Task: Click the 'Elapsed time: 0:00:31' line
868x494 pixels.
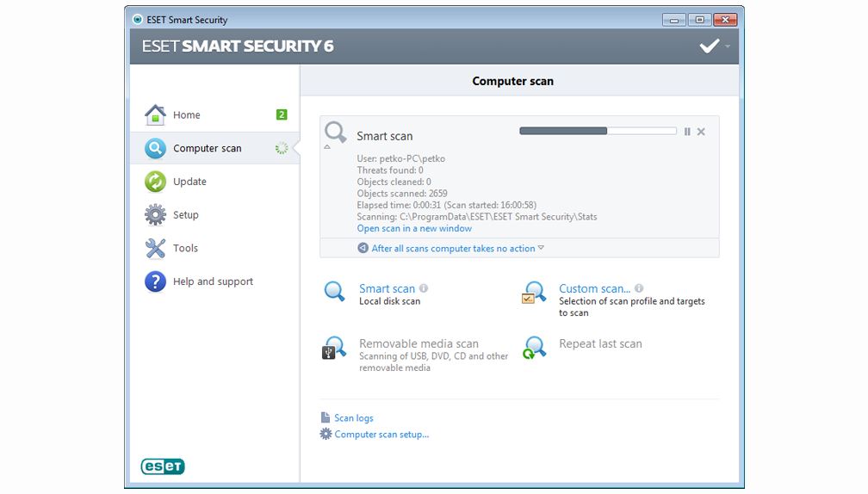Action: tap(446, 205)
